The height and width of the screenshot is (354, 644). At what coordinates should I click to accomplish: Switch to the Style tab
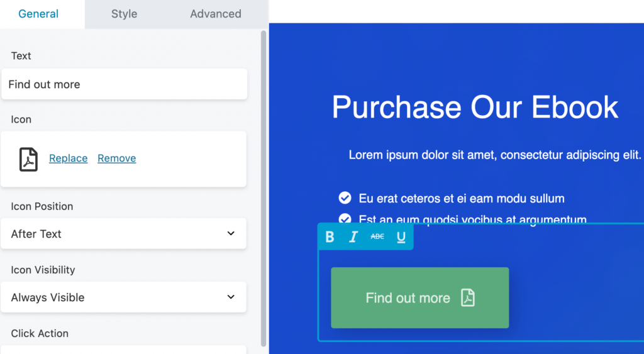[x=124, y=14]
